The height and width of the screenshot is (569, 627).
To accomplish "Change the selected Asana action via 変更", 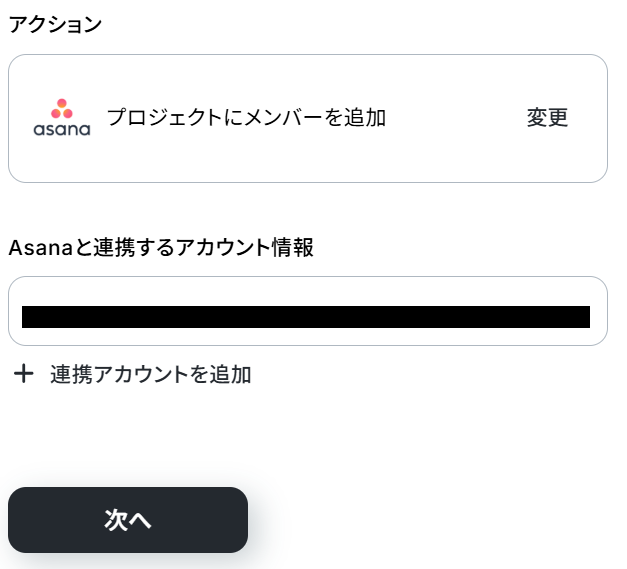I will tap(547, 118).
